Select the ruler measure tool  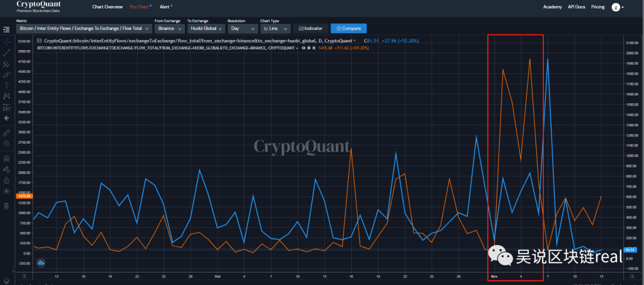pos(7,133)
